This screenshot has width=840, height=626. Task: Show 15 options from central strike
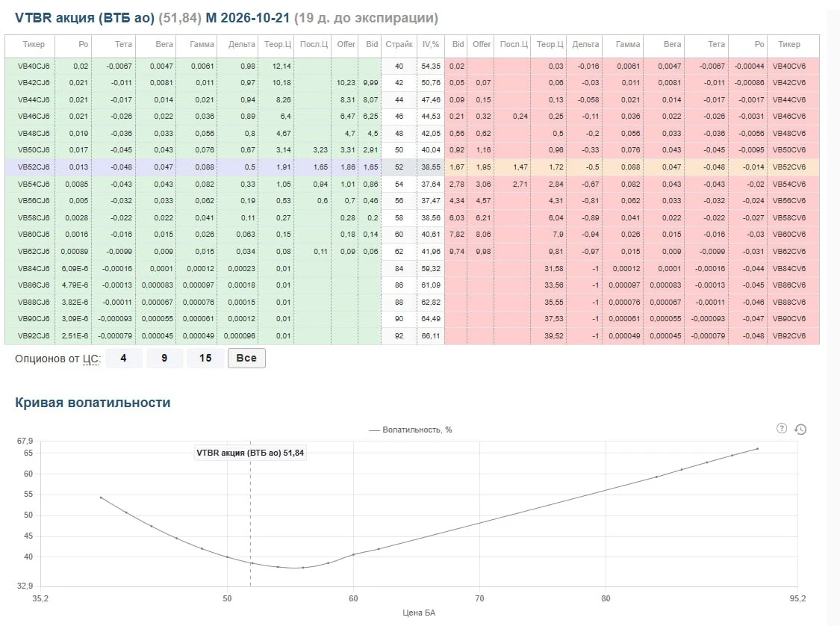point(206,358)
